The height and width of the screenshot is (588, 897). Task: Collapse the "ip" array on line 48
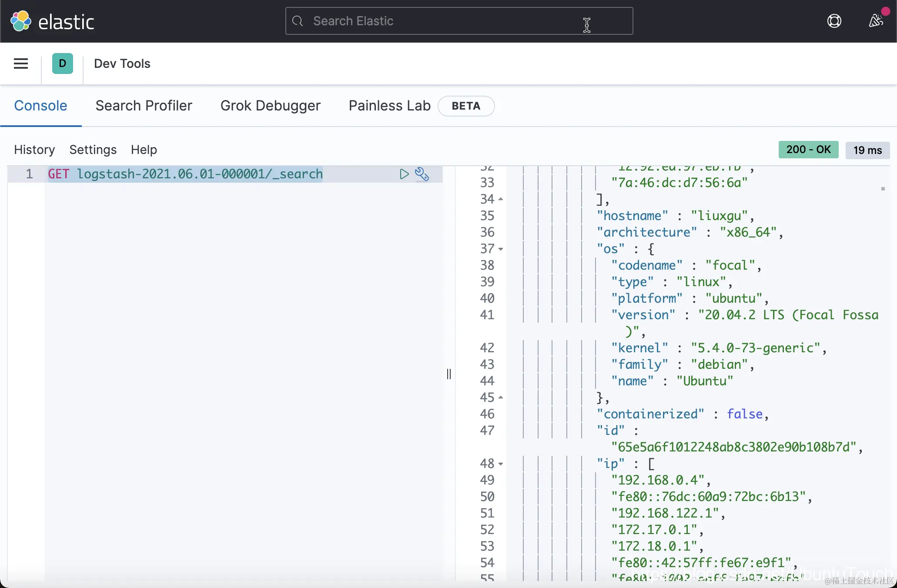tap(501, 464)
